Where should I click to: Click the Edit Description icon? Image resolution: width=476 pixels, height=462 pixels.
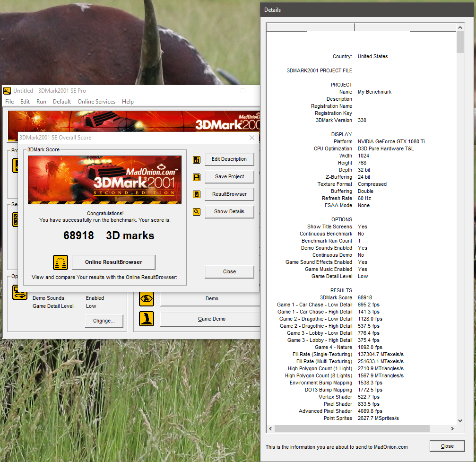(x=197, y=159)
